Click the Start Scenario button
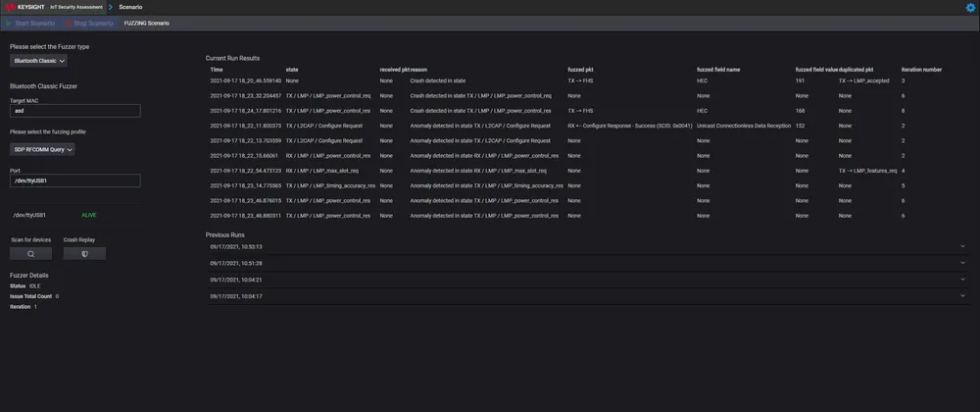Image resolution: width=980 pixels, height=412 pixels. pos(31,23)
